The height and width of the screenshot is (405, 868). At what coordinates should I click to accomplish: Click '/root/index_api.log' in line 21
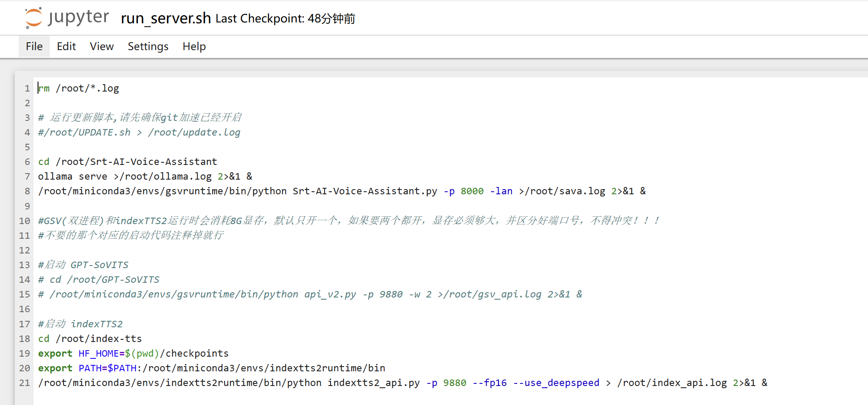[x=672, y=383]
